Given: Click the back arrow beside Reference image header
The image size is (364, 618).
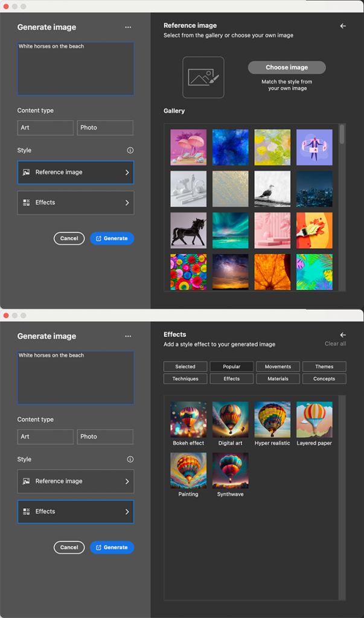Looking at the screenshot, I should coord(343,26).
